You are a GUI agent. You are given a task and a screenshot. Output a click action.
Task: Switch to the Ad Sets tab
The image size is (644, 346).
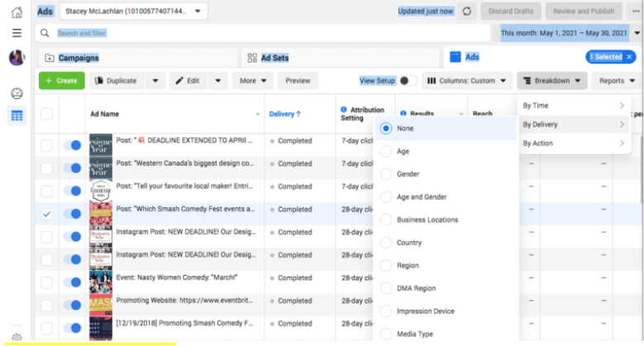pyautogui.click(x=341, y=58)
